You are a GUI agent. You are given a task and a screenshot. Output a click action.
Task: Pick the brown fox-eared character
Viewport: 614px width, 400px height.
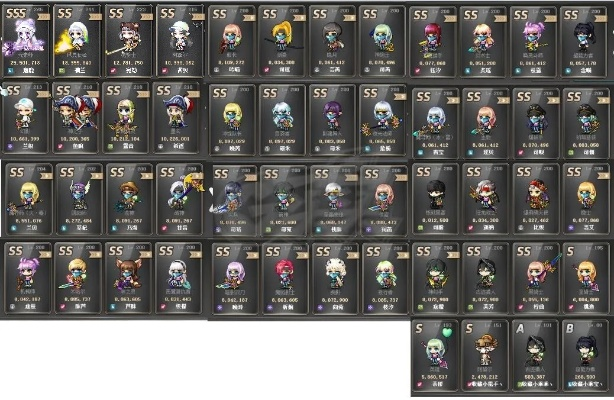128,277
